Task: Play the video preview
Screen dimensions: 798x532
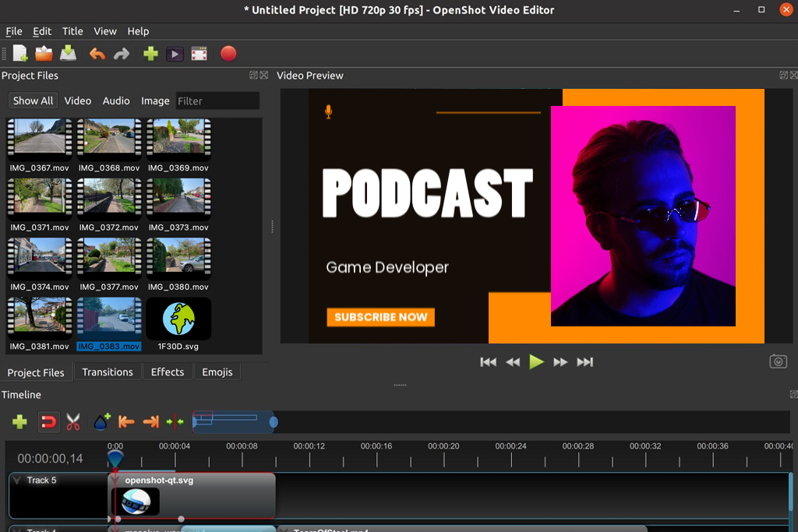Action: pyautogui.click(x=536, y=361)
